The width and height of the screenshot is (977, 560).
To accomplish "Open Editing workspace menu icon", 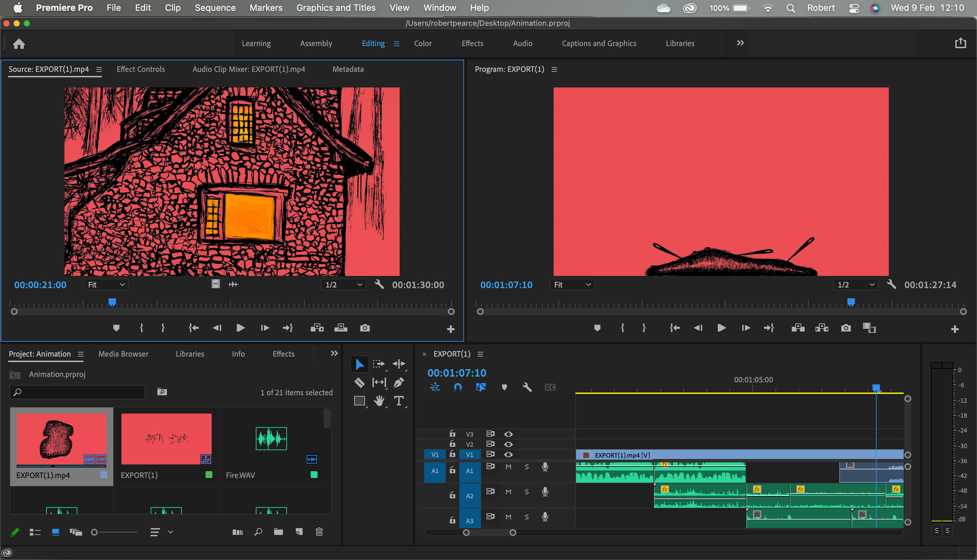I will [396, 43].
